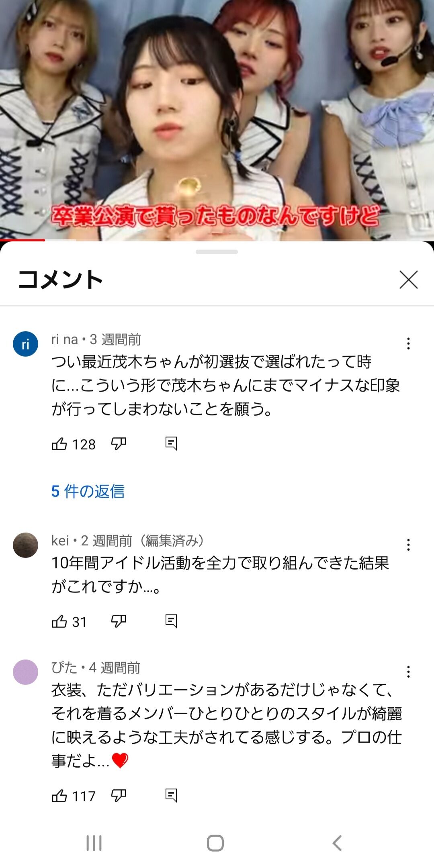Open more options for ri na's comment
This screenshot has height=868, width=434.
pos(408,343)
